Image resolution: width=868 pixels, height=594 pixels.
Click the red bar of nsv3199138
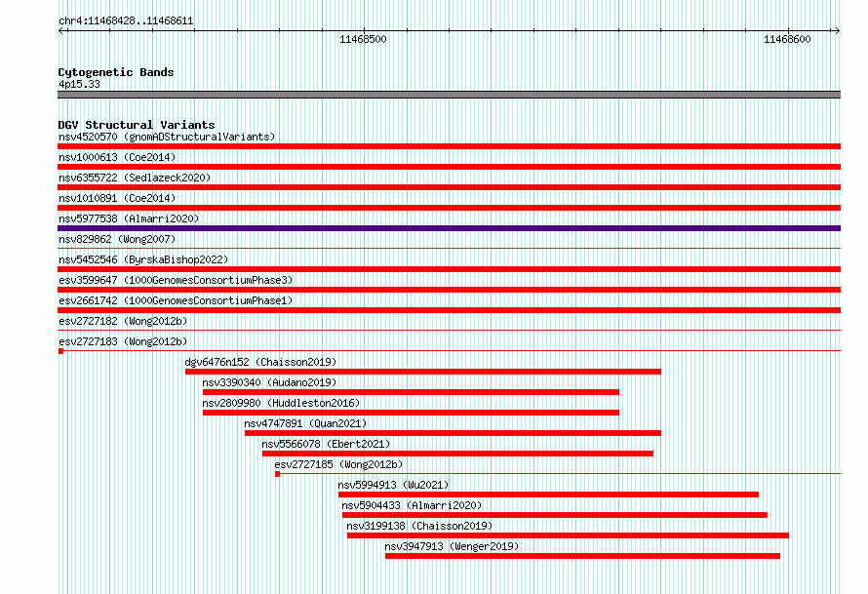point(568,535)
